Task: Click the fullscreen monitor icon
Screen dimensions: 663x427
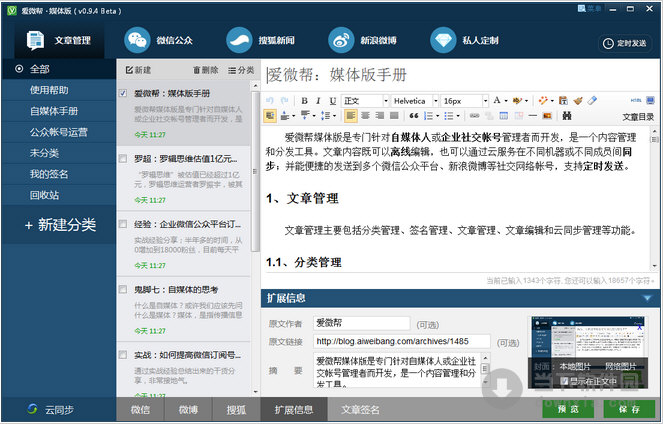Action: (x=650, y=101)
